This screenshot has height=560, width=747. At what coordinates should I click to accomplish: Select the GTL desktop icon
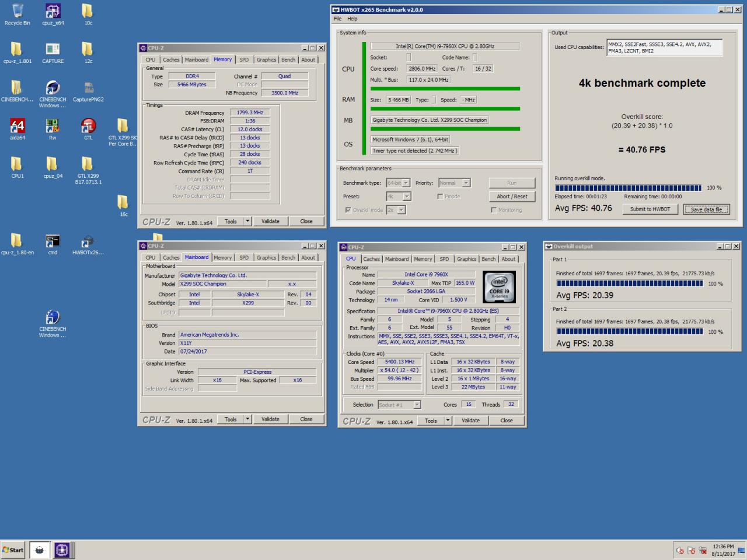[x=88, y=129]
